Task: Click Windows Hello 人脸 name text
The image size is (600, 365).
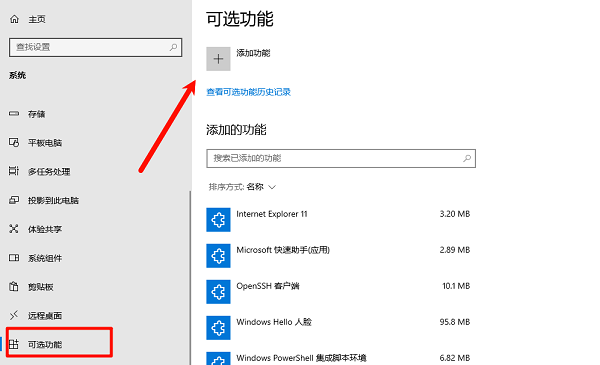Action: [x=274, y=322]
